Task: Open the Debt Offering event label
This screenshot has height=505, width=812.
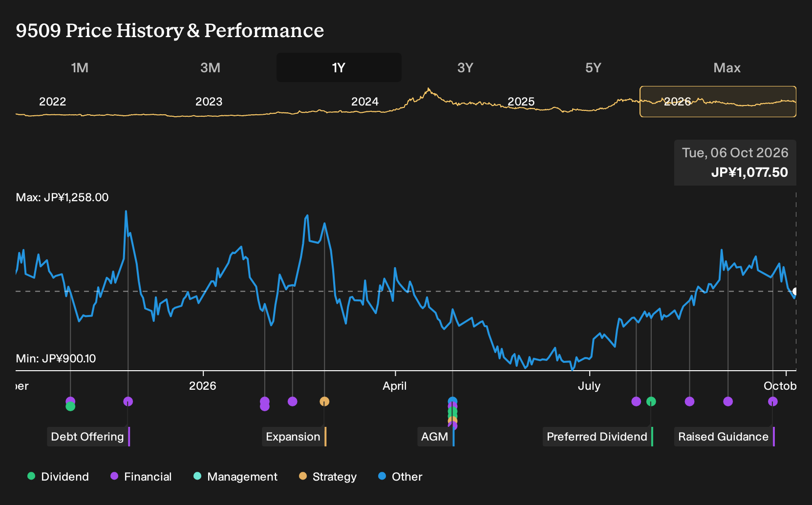Action: click(88, 437)
